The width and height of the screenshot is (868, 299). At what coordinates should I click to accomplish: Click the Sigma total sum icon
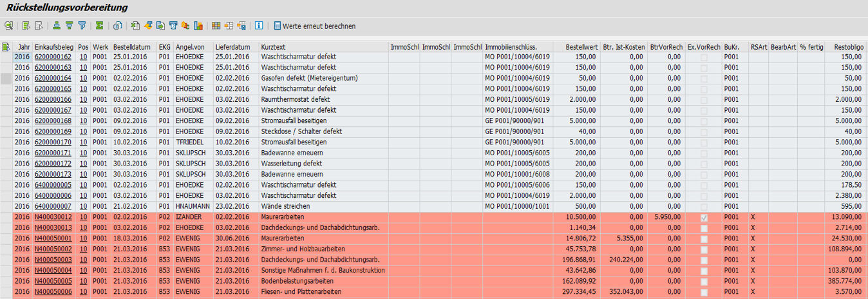click(x=100, y=26)
